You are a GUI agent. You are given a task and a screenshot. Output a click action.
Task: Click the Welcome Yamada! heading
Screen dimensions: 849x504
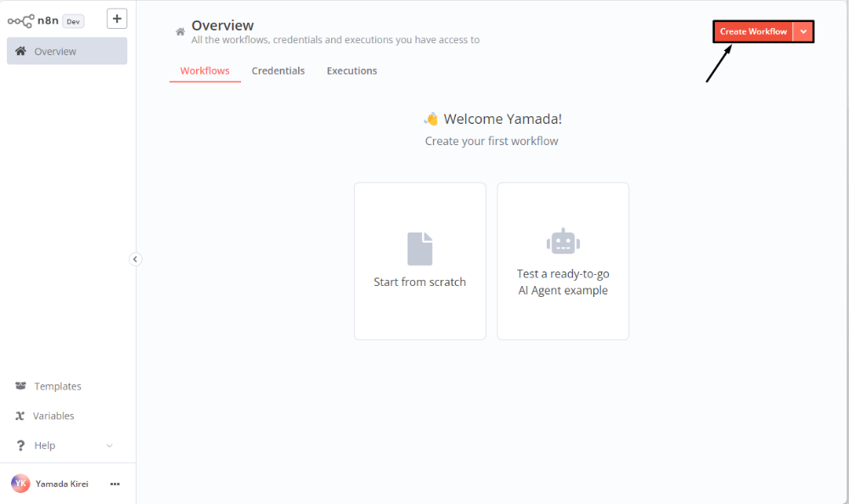(x=503, y=119)
